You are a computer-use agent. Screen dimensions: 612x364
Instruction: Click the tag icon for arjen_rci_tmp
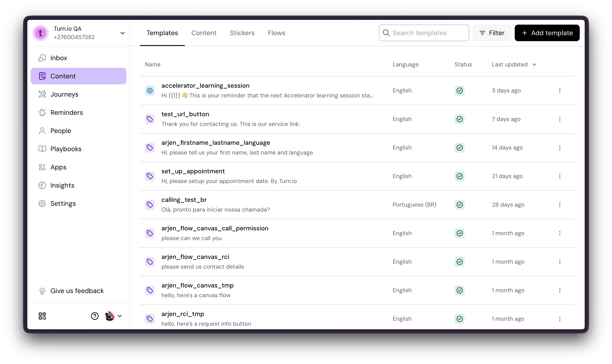[x=150, y=319]
